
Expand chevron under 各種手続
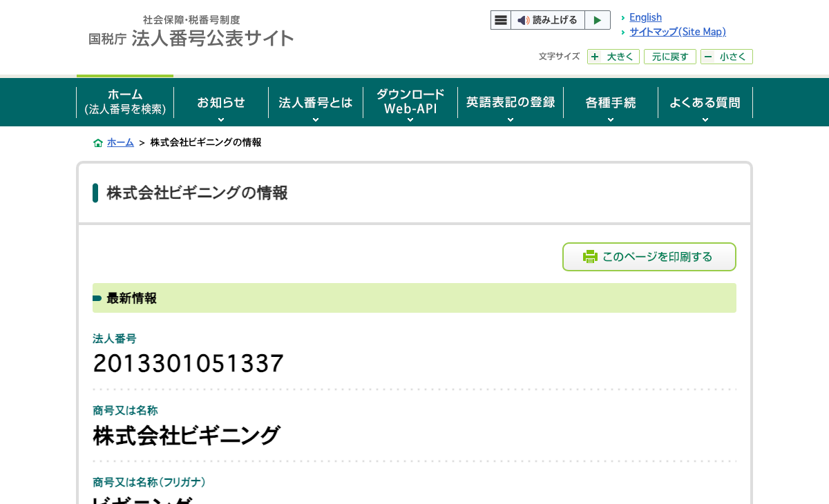pos(611,119)
